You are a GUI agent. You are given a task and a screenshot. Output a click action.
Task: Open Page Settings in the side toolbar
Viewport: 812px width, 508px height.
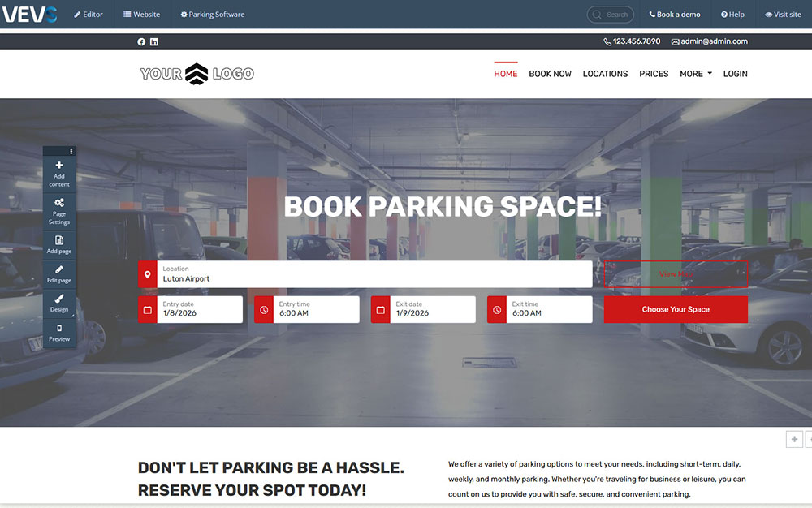coord(59,203)
